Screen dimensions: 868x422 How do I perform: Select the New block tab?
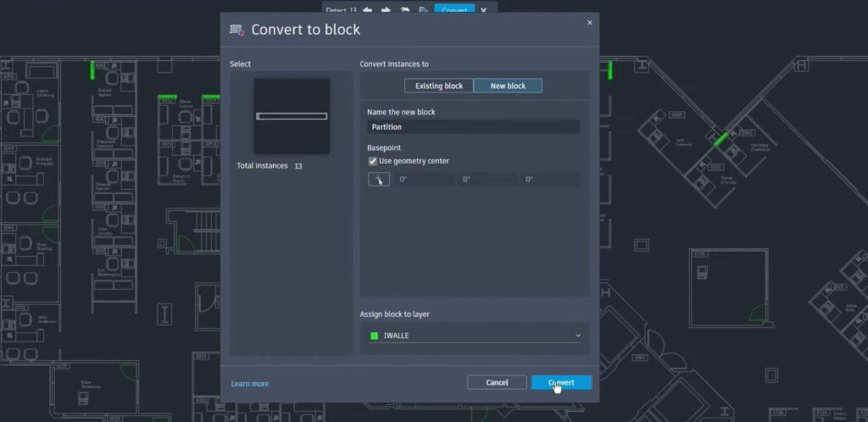pyautogui.click(x=508, y=86)
